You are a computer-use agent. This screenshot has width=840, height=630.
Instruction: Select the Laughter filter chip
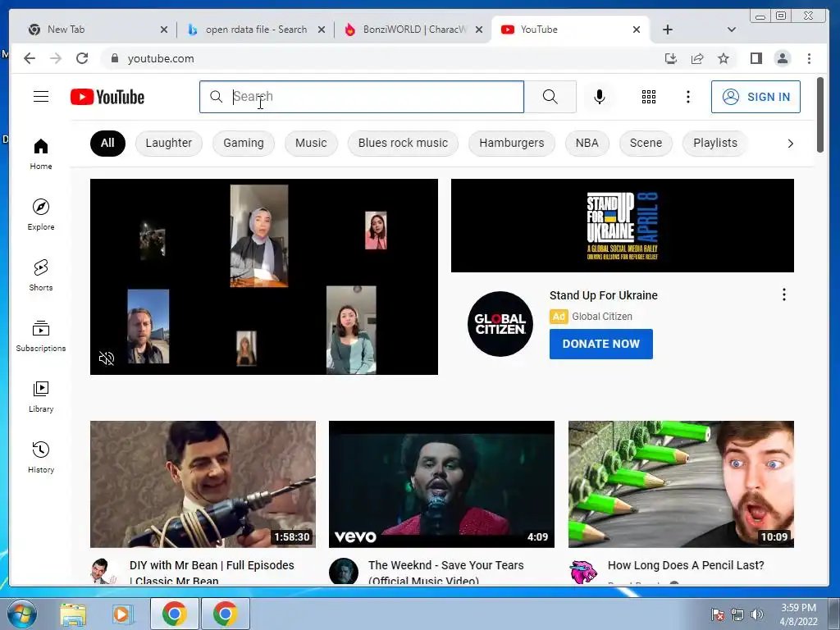click(x=168, y=143)
